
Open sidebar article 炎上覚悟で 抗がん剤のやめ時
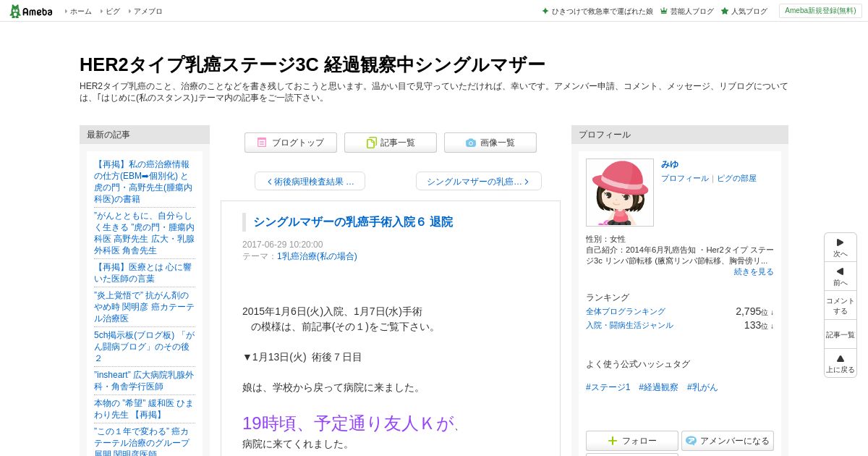[x=144, y=307]
